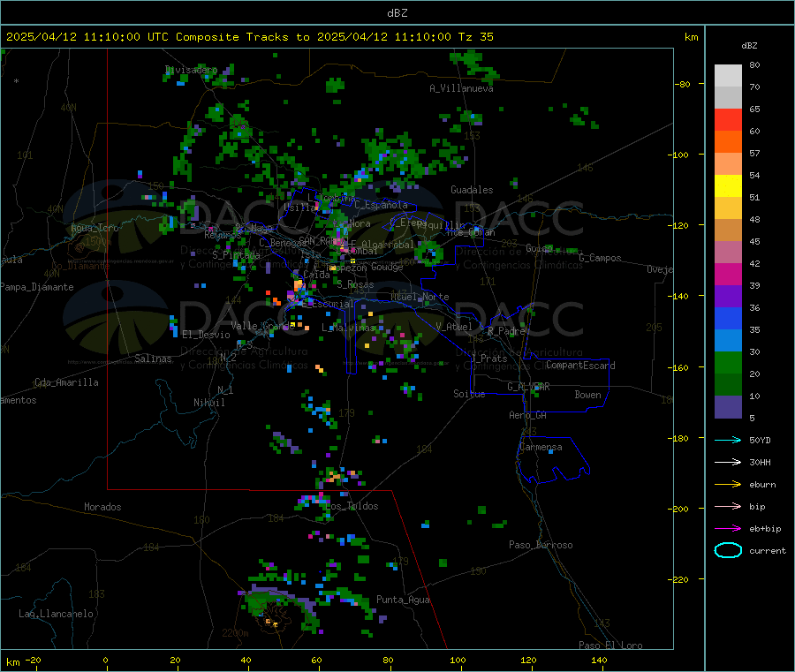Click the Punta_Agua map label
Image resolution: width=795 pixels, height=672 pixels.
tap(403, 600)
